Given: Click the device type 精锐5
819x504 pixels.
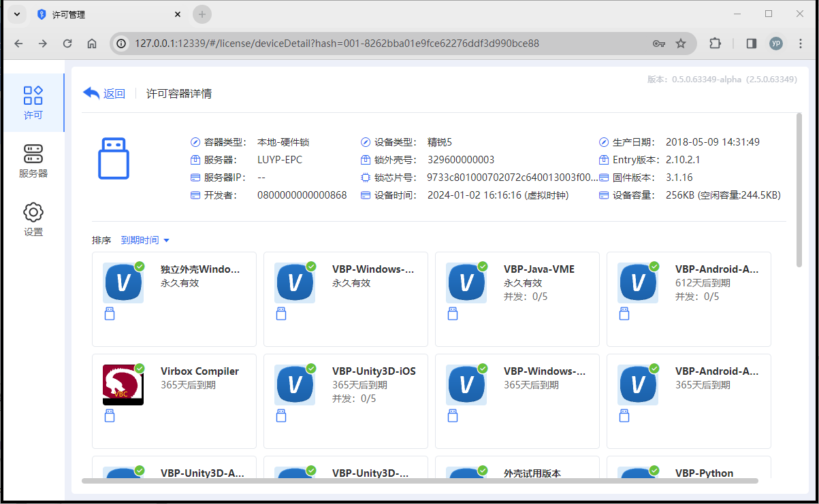Looking at the screenshot, I should [x=440, y=142].
